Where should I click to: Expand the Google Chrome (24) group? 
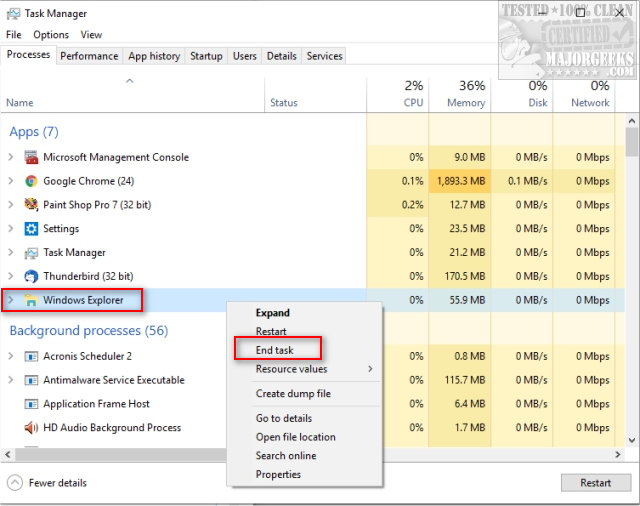coord(11,181)
